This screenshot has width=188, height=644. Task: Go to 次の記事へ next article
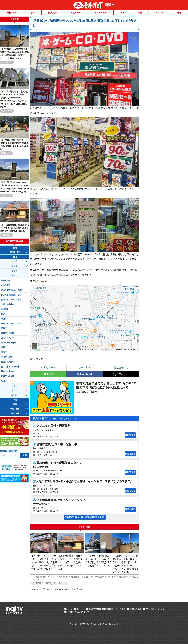point(121,368)
